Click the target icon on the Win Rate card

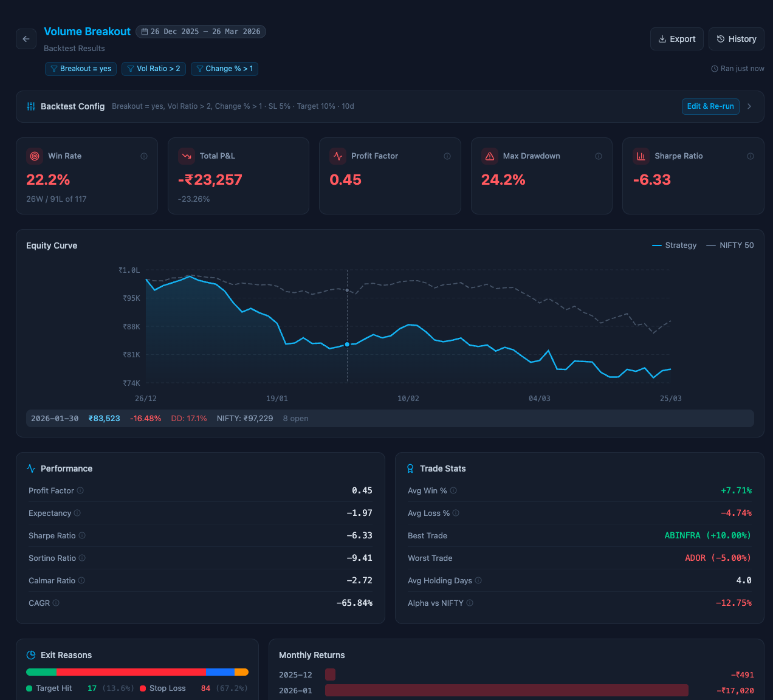(x=35, y=156)
